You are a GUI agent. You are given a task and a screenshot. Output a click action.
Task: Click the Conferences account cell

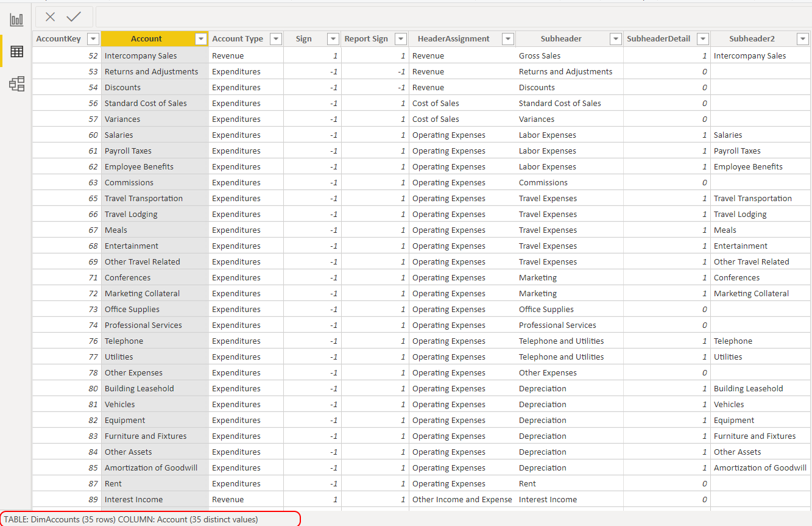pyautogui.click(x=155, y=277)
